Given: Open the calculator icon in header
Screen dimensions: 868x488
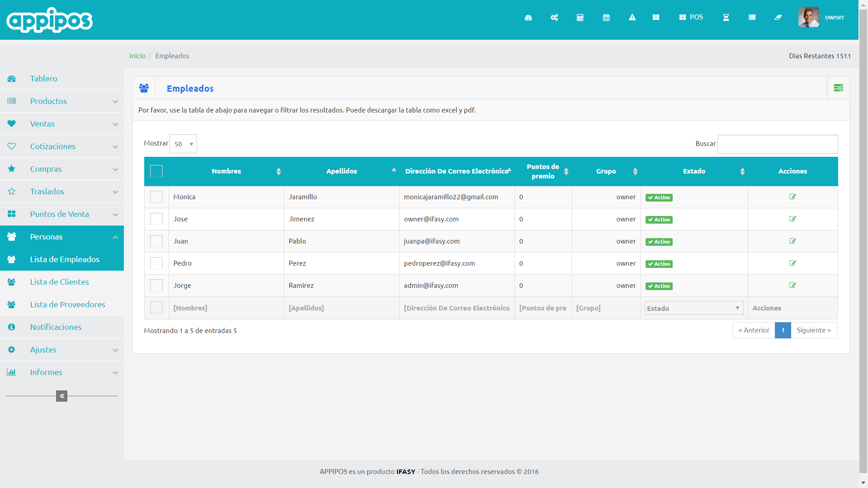Looking at the screenshot, I should (580, 18).
